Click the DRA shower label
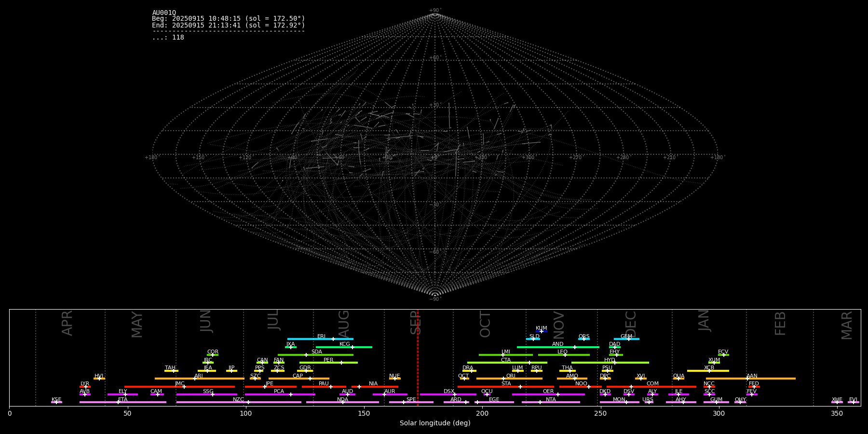Image resolution: width=868 pixels, height=434 pixels. click(x=468, y=367)
